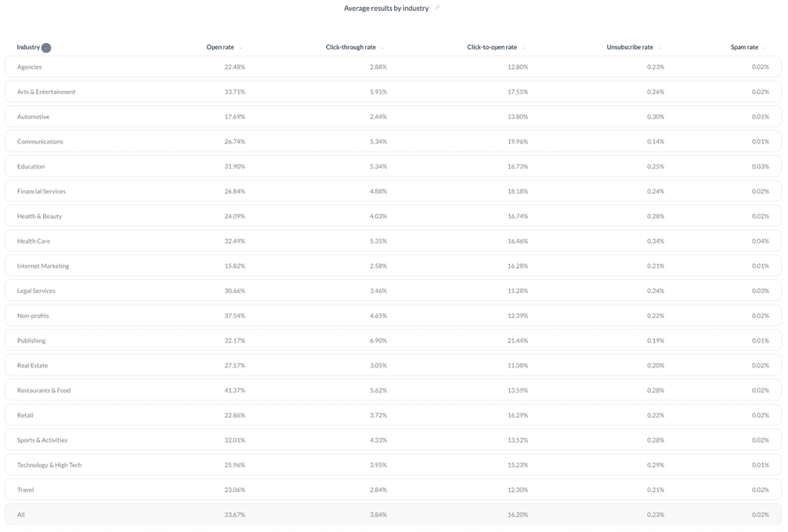788x532 pixels.
Task: Click the sort arrow next to Unsubscribe rate
Action: click(x=659, y=48)
